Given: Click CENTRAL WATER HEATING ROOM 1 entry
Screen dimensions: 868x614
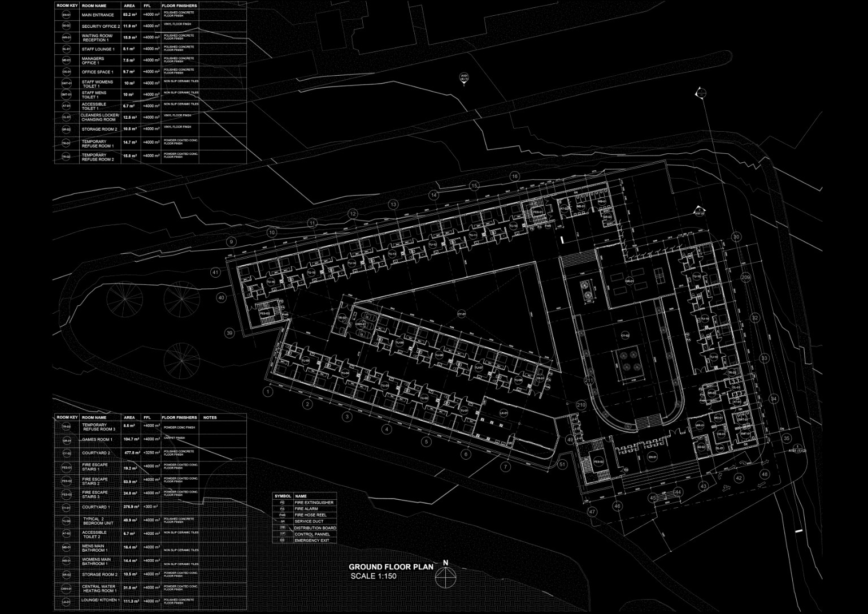Looking at the screenshot, I should 99,589.
